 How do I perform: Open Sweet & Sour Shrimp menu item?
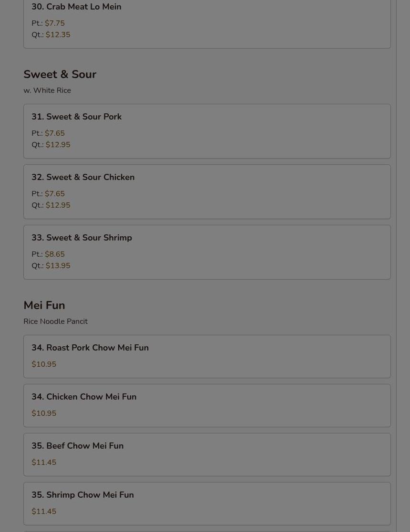[x=207, y=252]
